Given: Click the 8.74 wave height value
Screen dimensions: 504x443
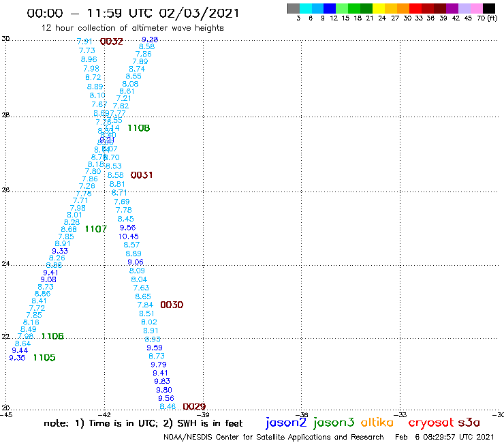Looking at the screenshot, I should (137, 69).
